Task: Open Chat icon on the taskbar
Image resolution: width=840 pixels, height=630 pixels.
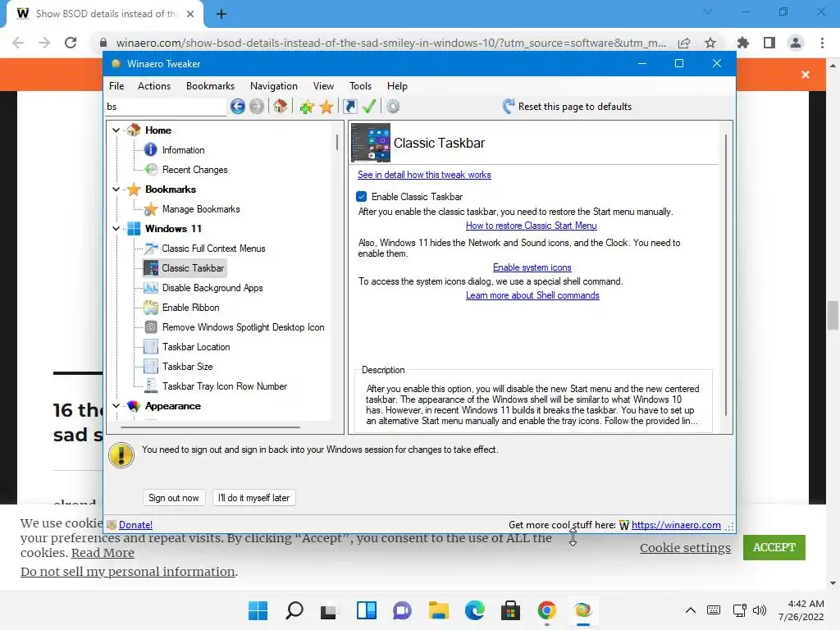Action: click(x=402, y=610)
